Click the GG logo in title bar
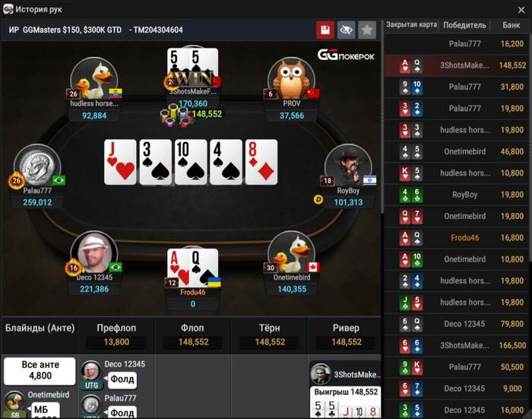Image resolution: width=532 pixels, height=419 pixels. pos(8,9)
